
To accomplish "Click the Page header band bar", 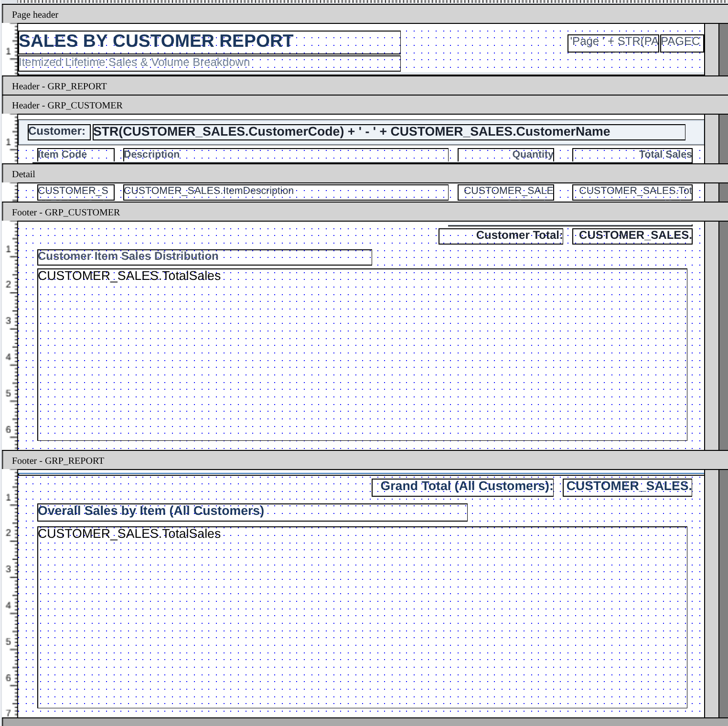I will pos(365,15).
